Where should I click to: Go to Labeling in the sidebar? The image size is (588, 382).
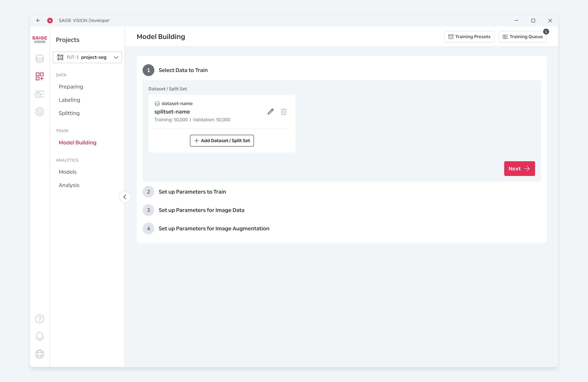(69, 100)
